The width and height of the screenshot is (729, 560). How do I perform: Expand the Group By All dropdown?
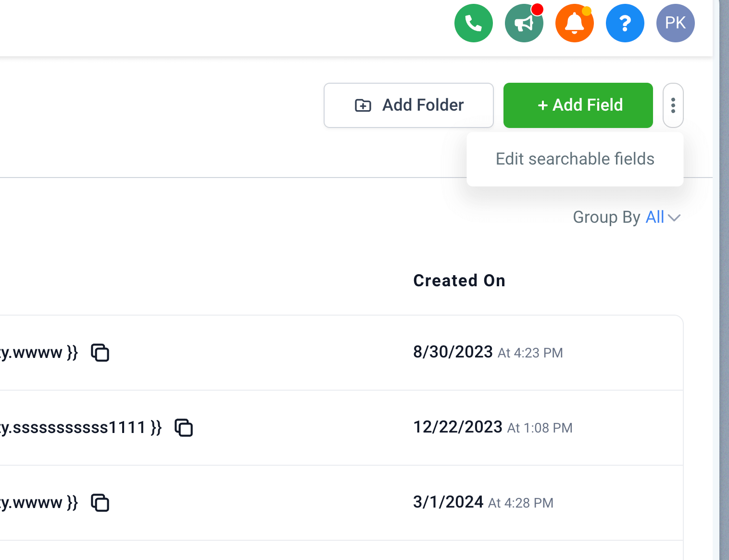627,217
